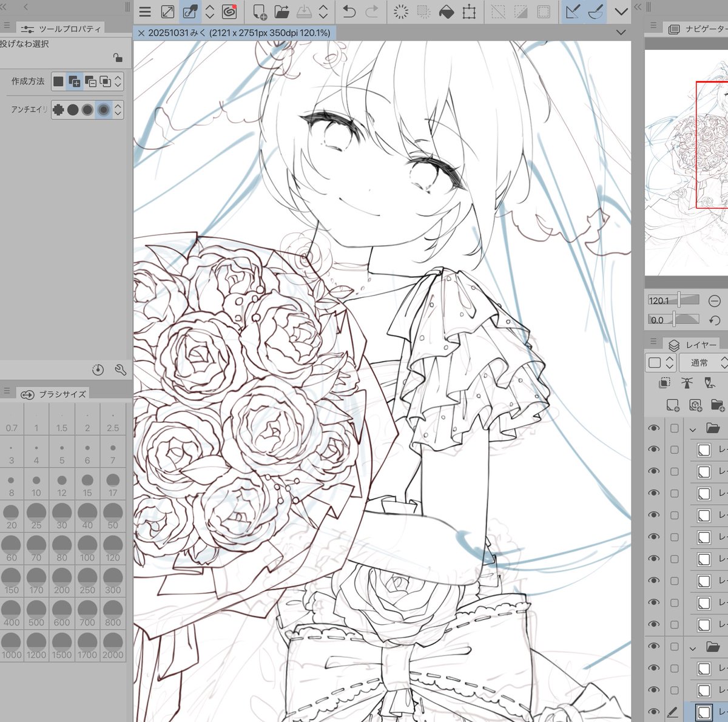Open the layer color palette dropdown
Screen dimensions: 728x722
click(x=661, y=363)
